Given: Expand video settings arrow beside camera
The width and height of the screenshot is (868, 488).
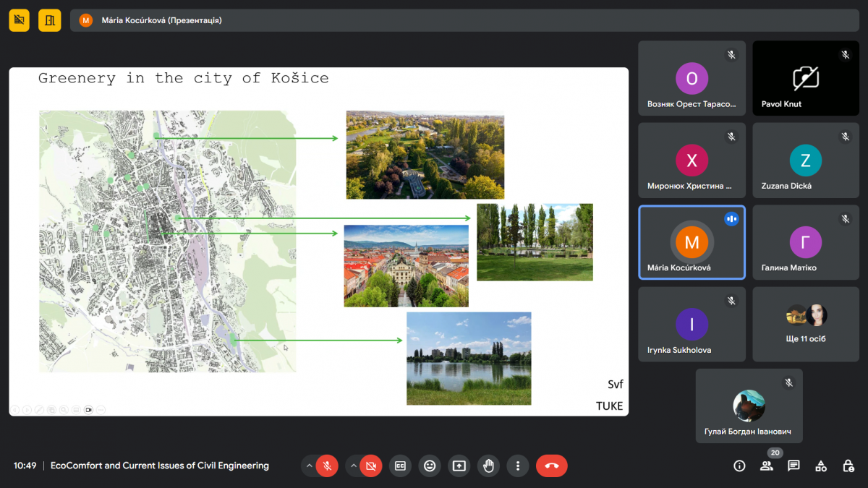Looking at the screenshot, I should pos(354,466).
